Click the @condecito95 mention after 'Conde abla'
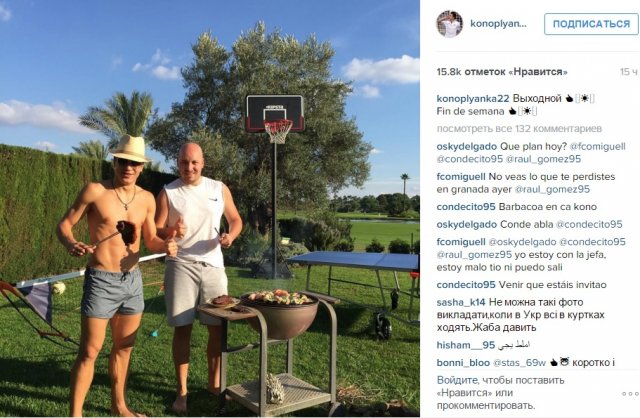Image resolution: width=640 pixels, height=418 pixels. point(589,225)
